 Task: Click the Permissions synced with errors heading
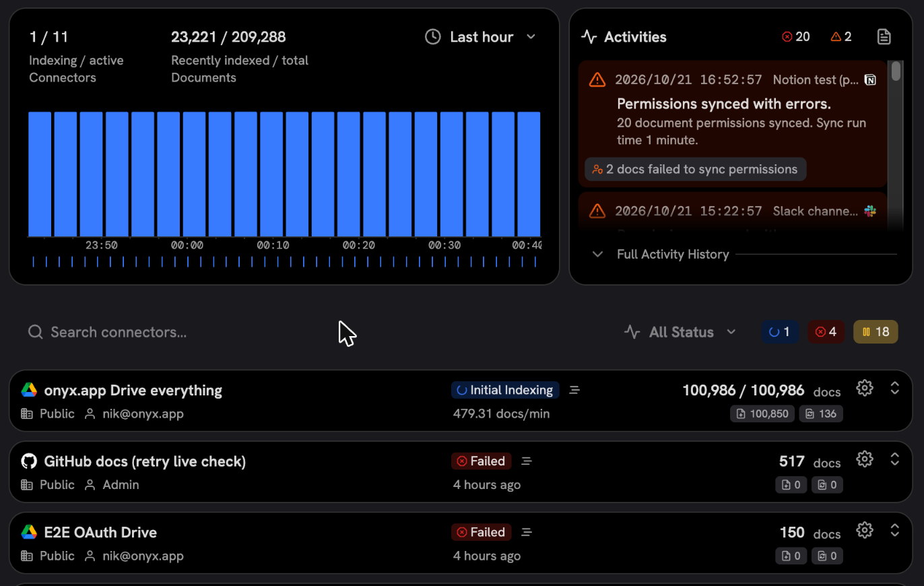[724, 104]
